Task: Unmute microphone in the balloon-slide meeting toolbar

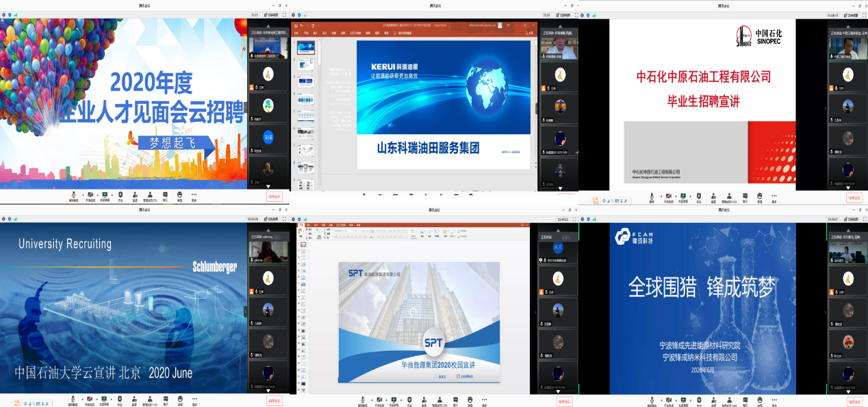Action: [x=73, y=196]
